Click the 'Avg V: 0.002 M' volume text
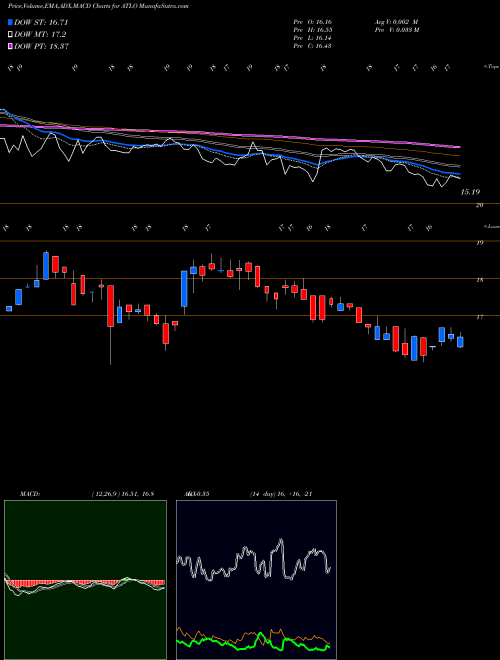 (396, 22)
